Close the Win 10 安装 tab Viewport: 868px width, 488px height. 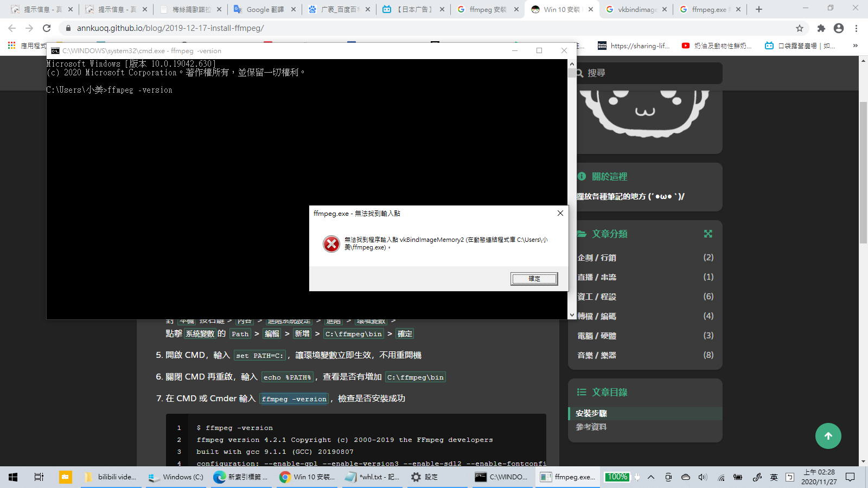click(x=590, y=9)
